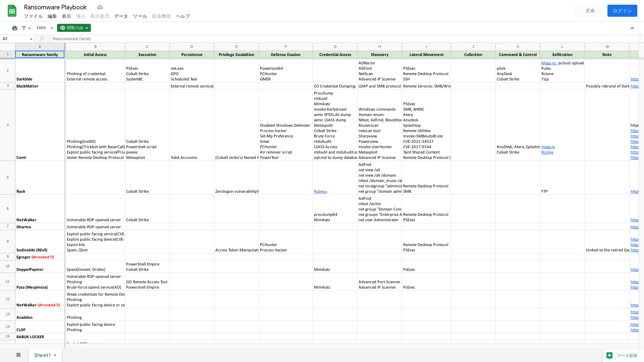Viewport: 644px width, 362px height.
Task: Select the Discovery header cell
Action: (380, 55)
